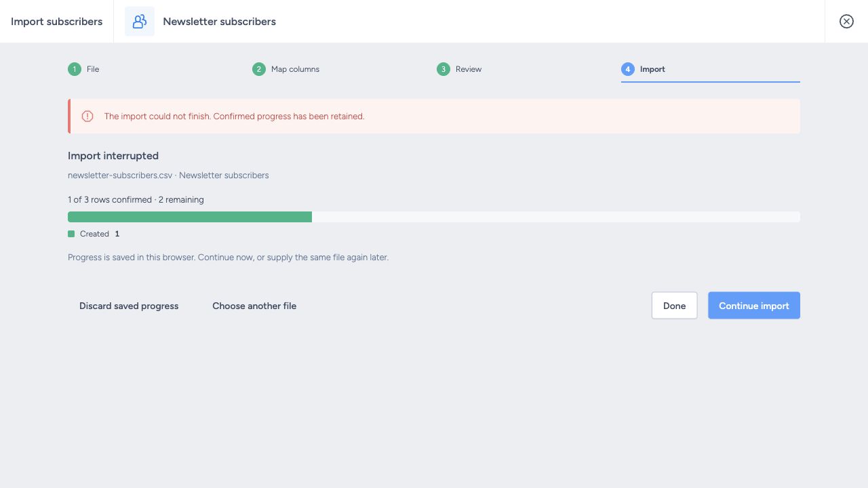Click the step 1 number circle

click(x=75, y=69)
